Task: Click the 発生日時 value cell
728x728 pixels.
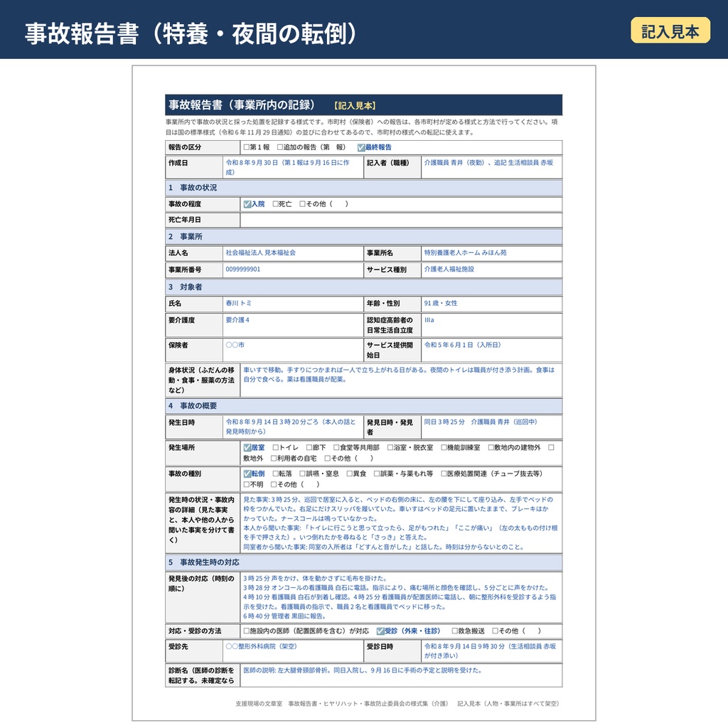Action: point(293,427)
